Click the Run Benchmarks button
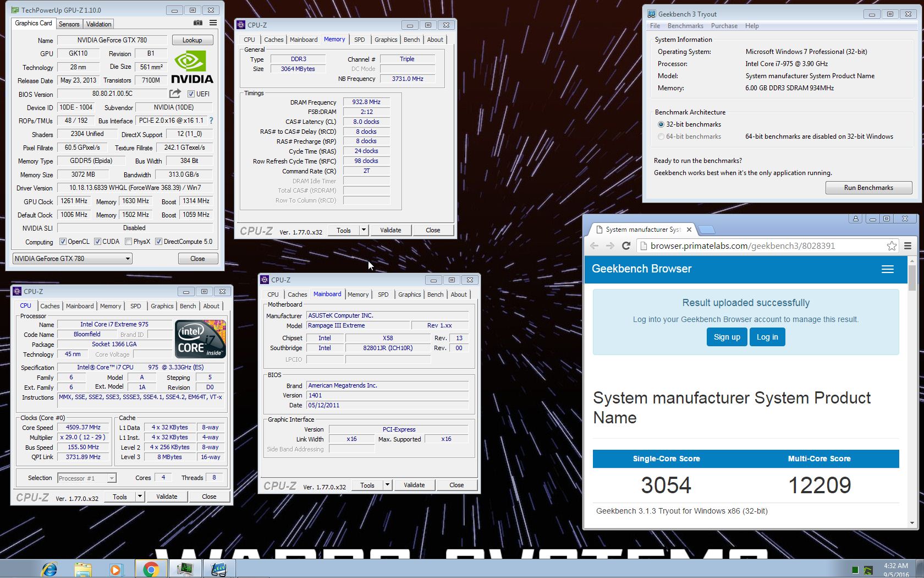The height and width of the screenshot is (578, 924). pyautogui.click(x=868, y=188)
